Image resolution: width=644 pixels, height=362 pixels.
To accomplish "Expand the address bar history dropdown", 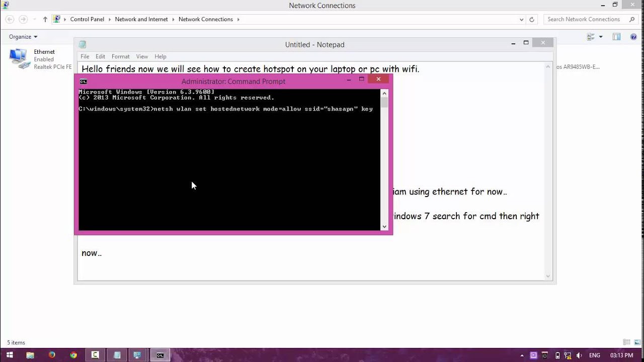I will (522, 20).
